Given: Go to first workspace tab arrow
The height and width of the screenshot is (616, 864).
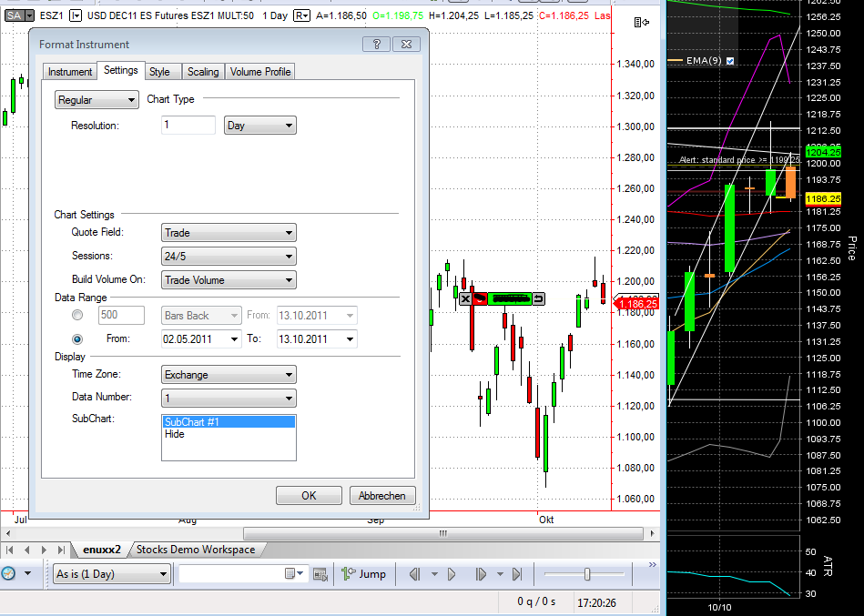Looking at the screenshot, I should point(9,550).
